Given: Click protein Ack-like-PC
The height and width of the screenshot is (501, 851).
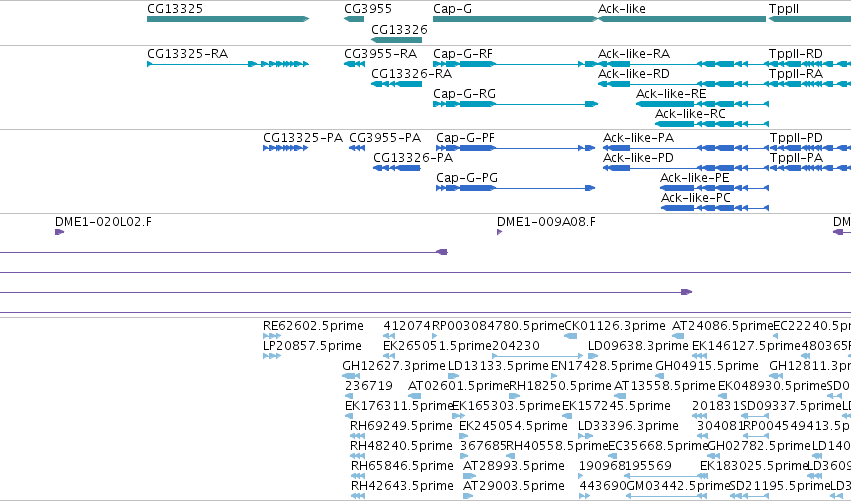Looking at the screenshot, I should coord(715,208).
